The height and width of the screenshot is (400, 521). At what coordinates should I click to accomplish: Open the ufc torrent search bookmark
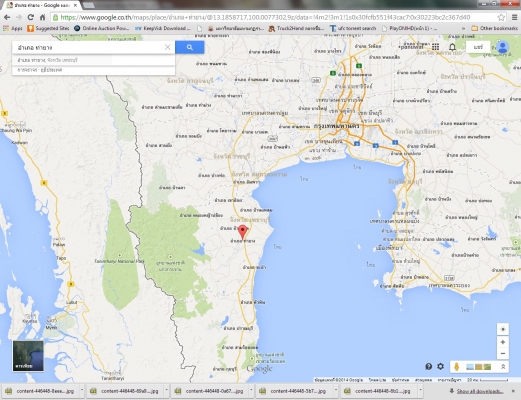pos(353,28)
